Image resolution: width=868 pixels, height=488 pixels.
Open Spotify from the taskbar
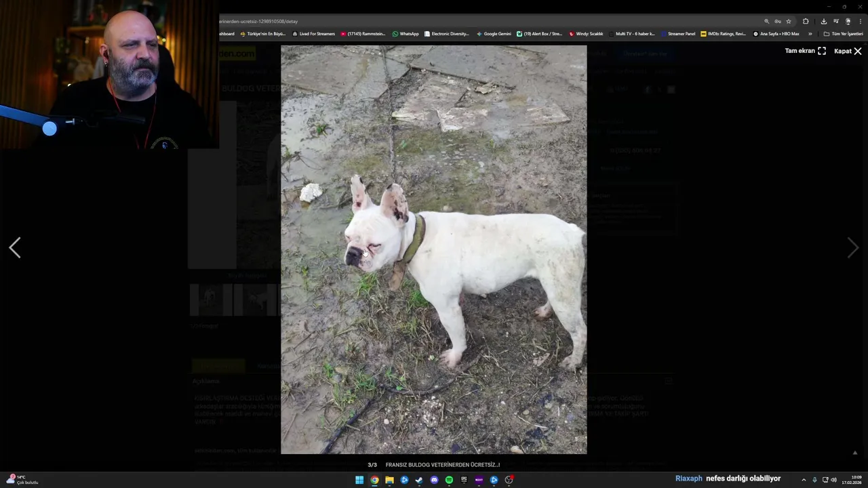pos(449,480)
